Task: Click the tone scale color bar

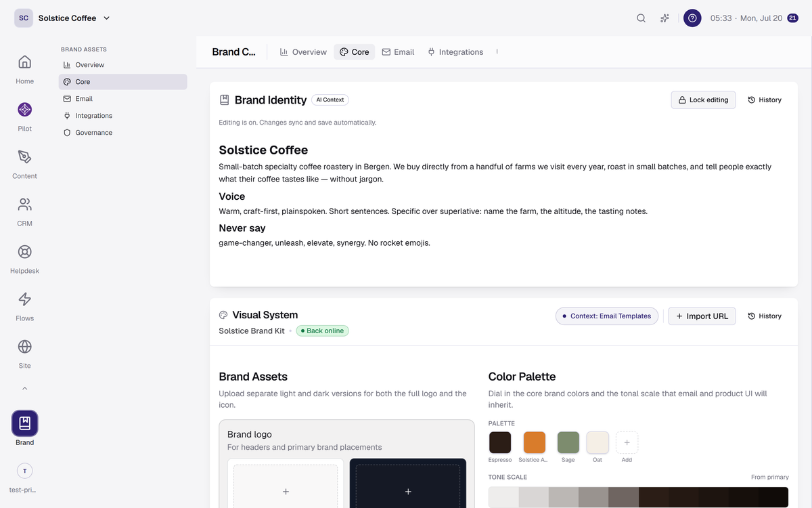Action: [638, 497]
